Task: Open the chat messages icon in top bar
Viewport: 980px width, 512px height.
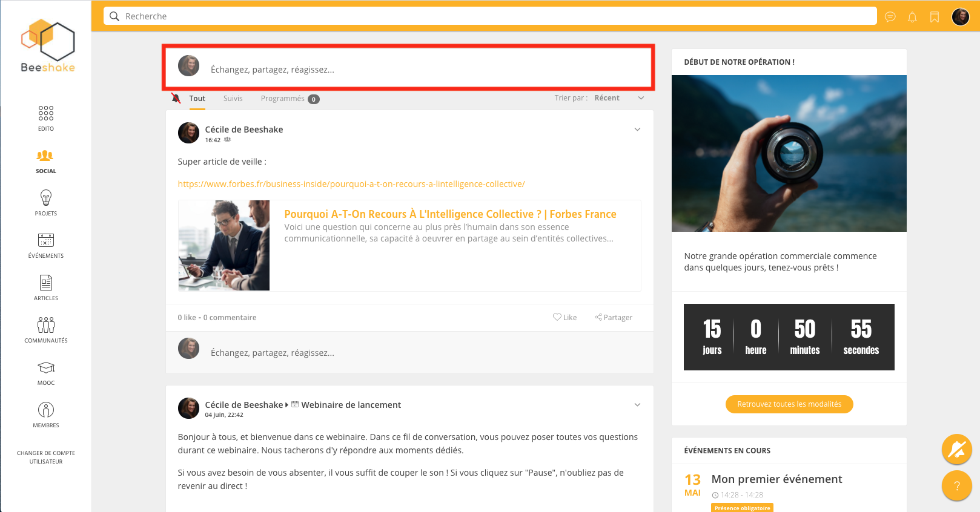Action: (890, 17)
